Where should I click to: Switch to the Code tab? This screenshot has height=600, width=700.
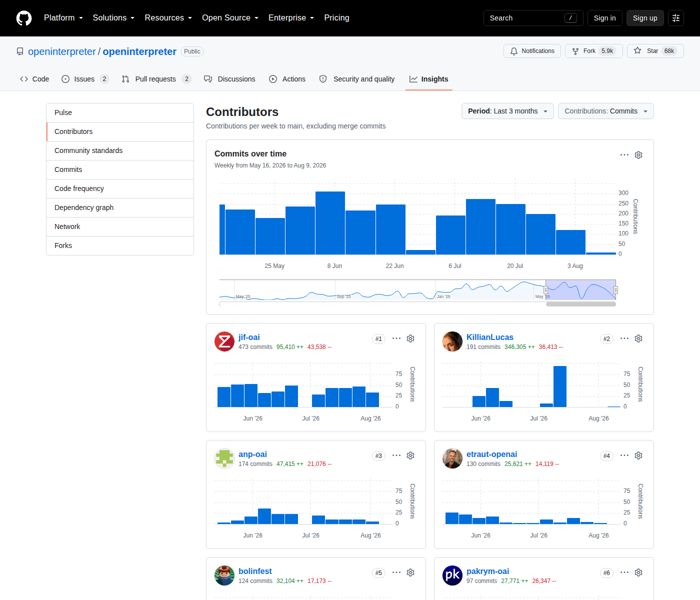[34, 79]
